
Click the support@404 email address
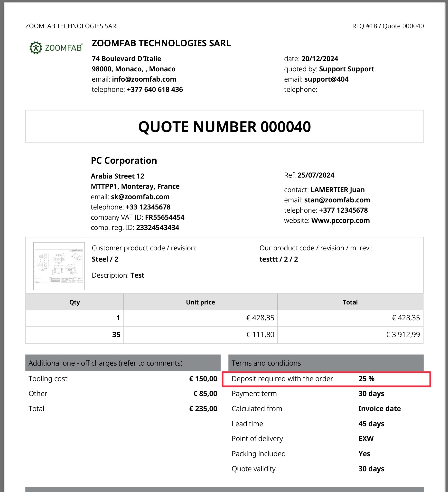point(326,79)
